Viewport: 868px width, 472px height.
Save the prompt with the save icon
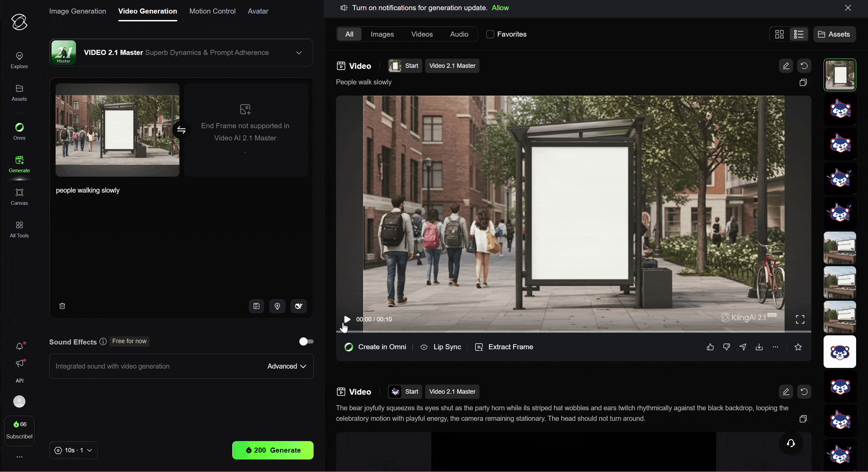tap(256, 306)
